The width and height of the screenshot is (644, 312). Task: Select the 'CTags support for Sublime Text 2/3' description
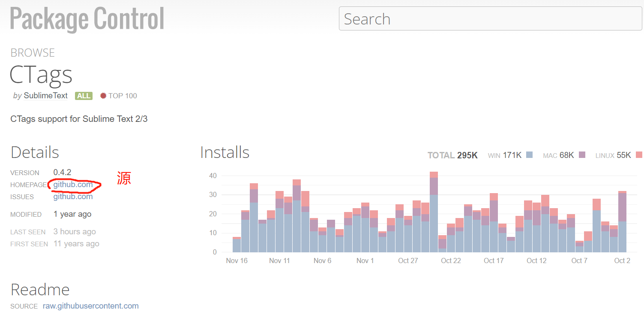pyautogui.click(x=79, y=119)
